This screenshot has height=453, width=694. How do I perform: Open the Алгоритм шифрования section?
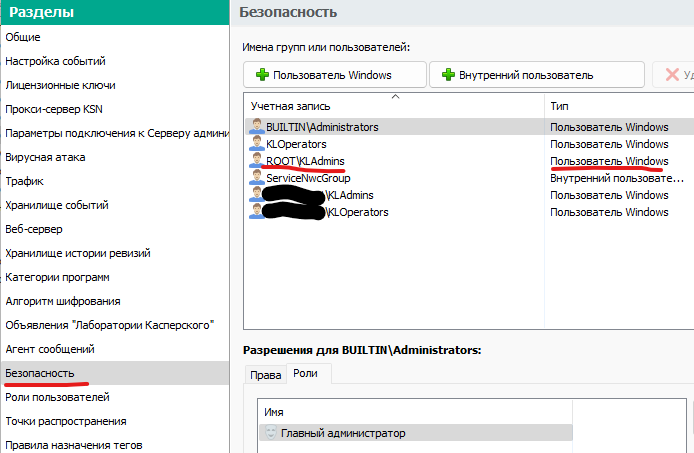63,301
